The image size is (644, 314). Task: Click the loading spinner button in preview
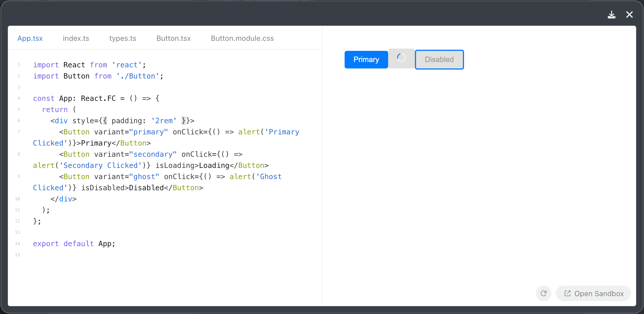401,59
